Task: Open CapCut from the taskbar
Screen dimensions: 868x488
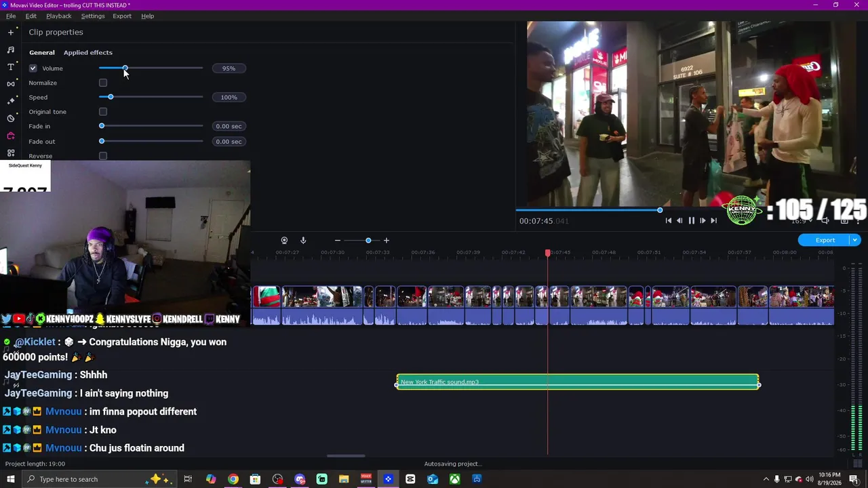Action: tap(410, 479)
